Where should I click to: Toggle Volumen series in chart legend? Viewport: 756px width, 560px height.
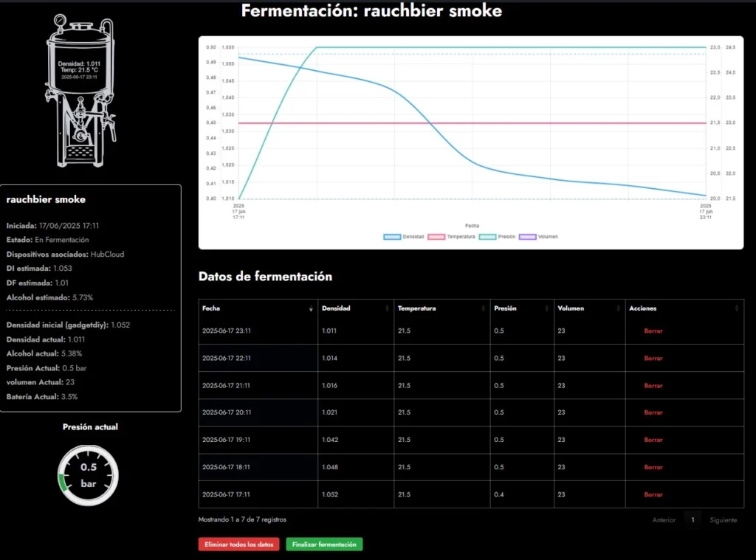[540, 237]
